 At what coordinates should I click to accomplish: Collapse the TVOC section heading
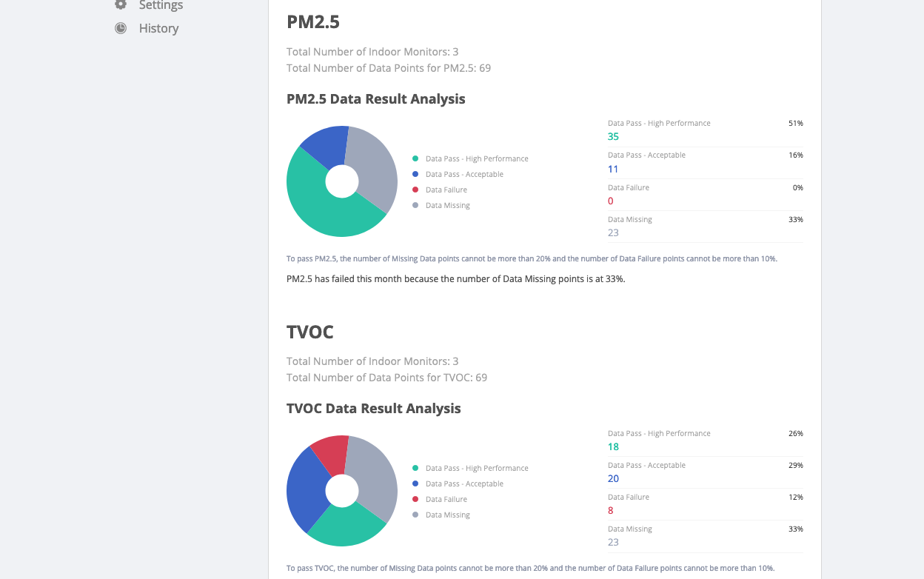(310, 332)
